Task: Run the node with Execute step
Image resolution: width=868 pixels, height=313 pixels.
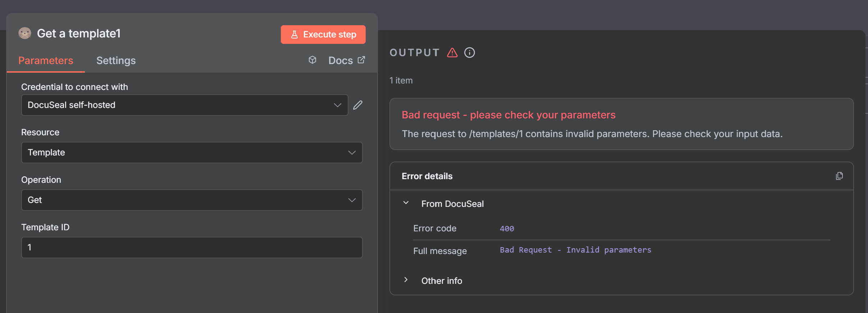Action: pyautogui.click(x=323, y=35)
